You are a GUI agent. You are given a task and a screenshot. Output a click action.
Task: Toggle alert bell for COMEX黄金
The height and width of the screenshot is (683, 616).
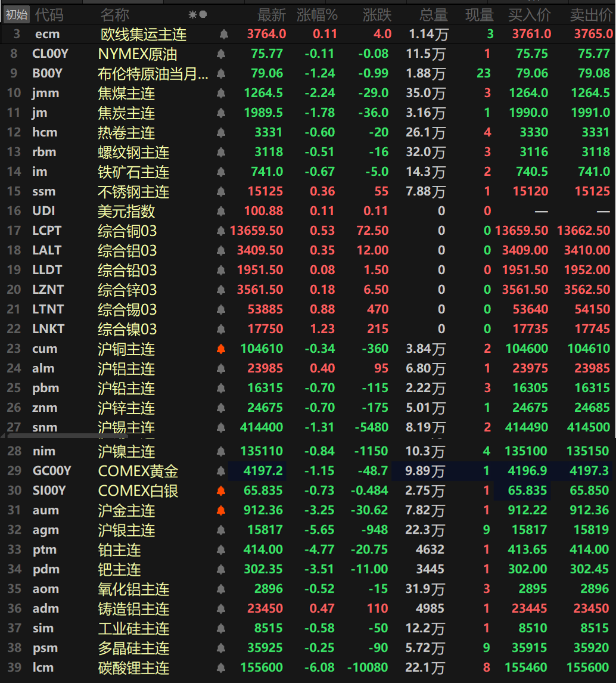221,471
